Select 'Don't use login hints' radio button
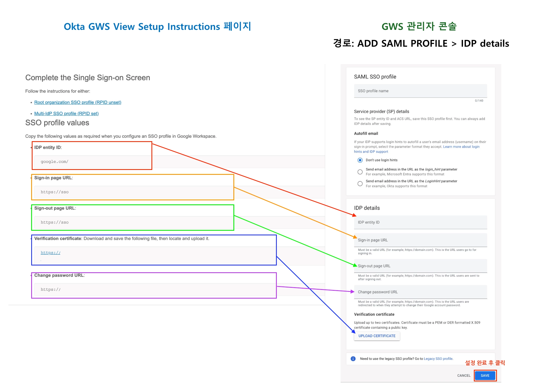This screenshot has width=552, height=392. click(360, 160)
